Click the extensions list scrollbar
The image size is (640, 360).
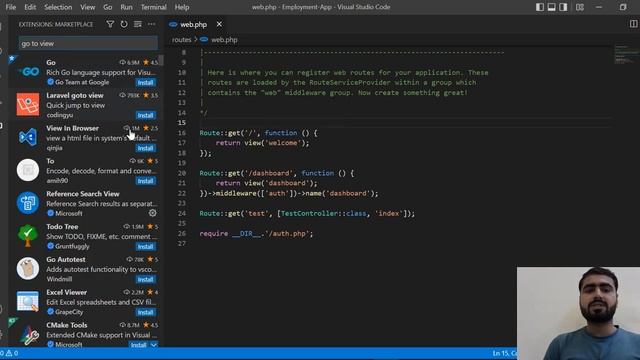pos(161,60)
